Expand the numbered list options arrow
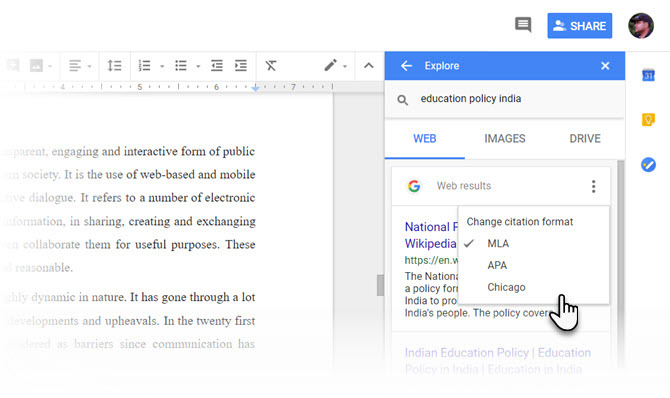Image resolution: width=670 pixels, height=398 pixels. [x=162, y=66]
